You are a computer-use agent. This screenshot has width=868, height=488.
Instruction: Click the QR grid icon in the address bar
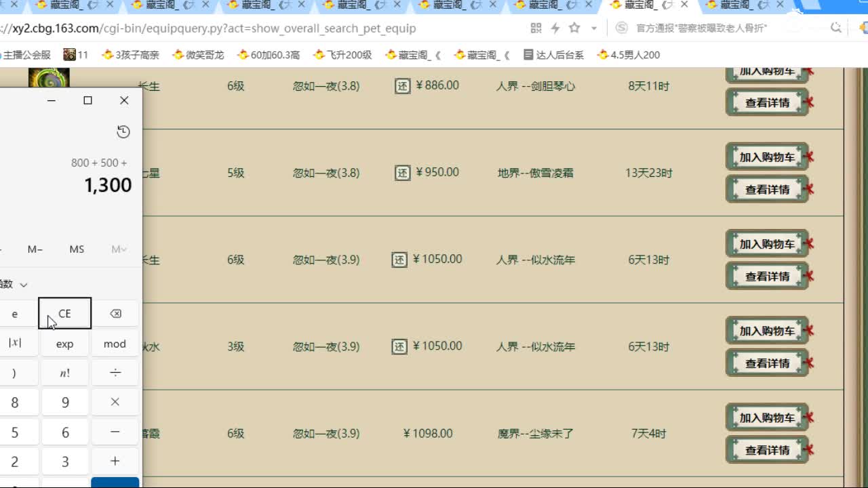[x=536, y=28]
